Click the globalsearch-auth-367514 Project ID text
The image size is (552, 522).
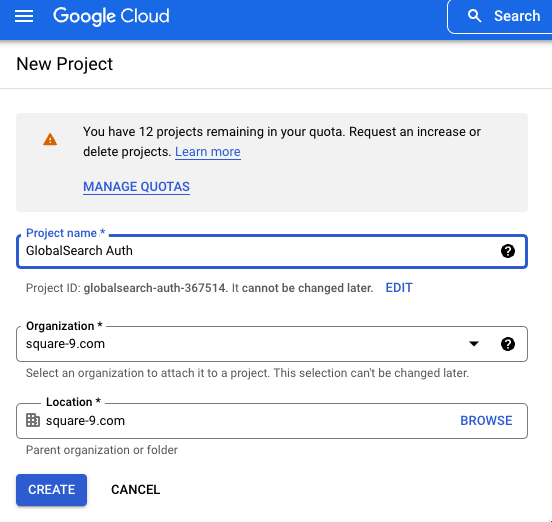(x=154, y=288)
